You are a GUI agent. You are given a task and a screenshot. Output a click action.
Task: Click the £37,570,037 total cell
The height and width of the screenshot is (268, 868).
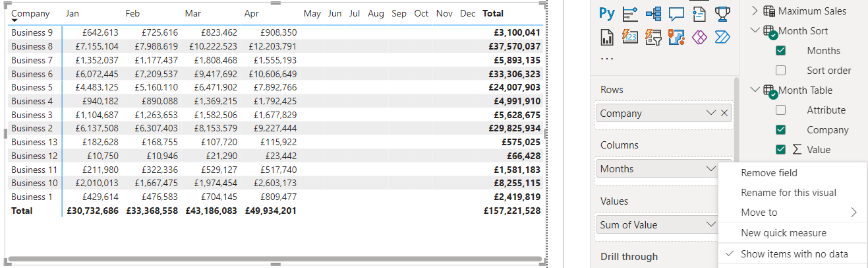[x=513, y=46]
